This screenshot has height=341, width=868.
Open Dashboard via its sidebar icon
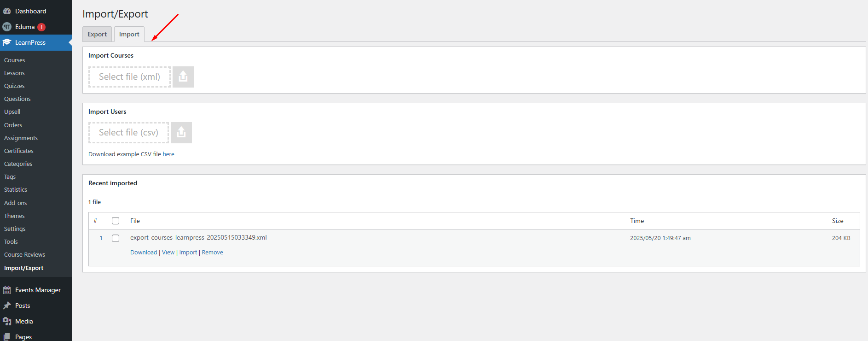pos(7,11)
